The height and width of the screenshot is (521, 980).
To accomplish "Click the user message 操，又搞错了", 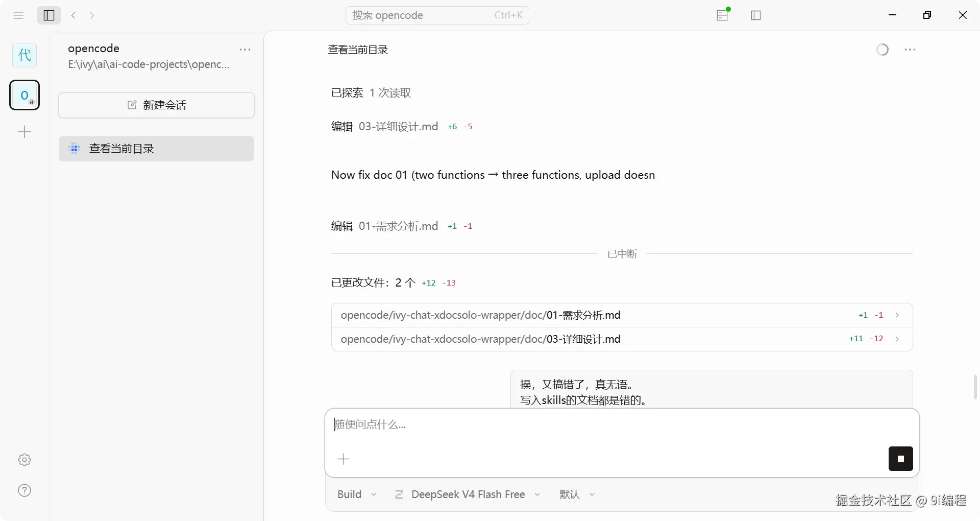I will pos(712,389).
